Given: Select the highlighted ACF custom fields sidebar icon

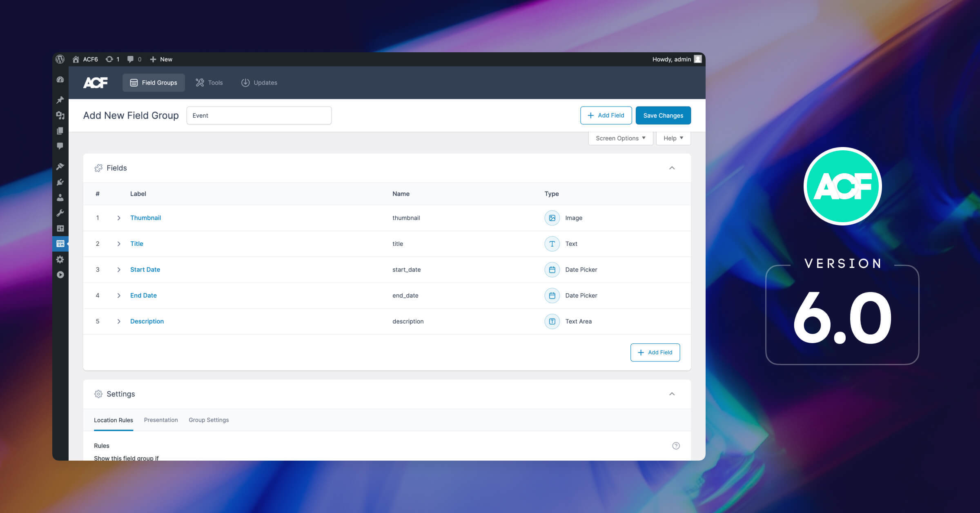Looking at the screenshot, I should [x=60, y=244].
